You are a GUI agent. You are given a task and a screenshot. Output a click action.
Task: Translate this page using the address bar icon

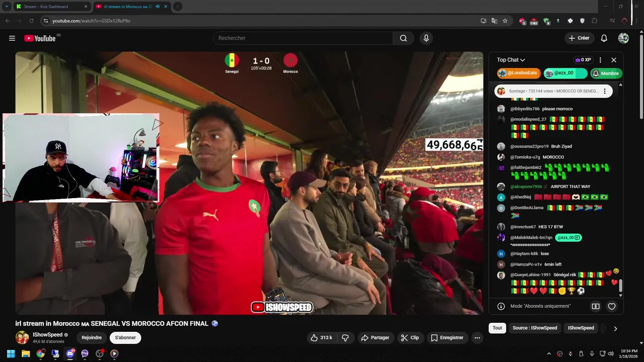point(494,21)
